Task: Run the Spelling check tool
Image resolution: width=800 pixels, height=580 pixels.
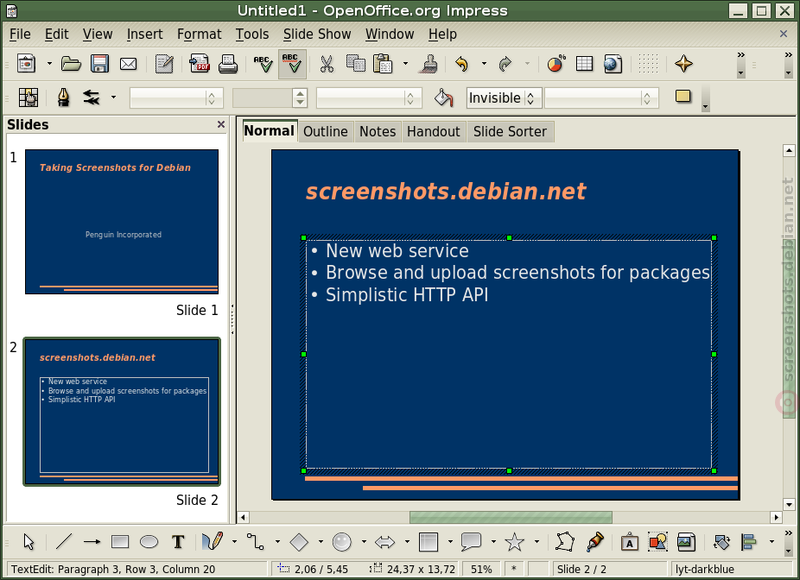Action: tap(263, 64)
